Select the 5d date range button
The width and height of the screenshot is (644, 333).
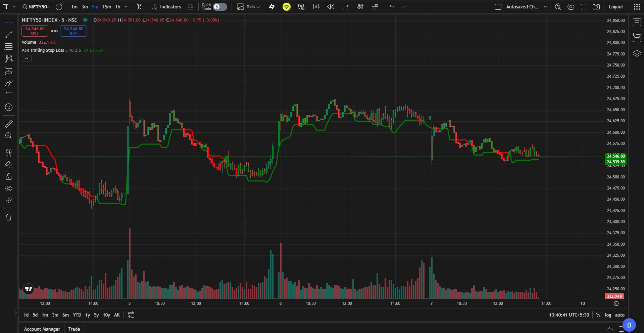(x=35, y=315)
